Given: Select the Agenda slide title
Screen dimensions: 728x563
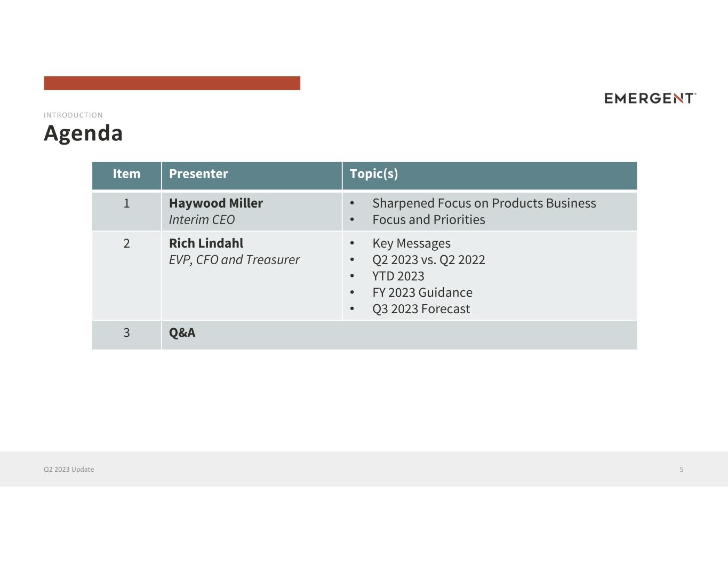Looking at the screenshot, I should tap(83, 133).
